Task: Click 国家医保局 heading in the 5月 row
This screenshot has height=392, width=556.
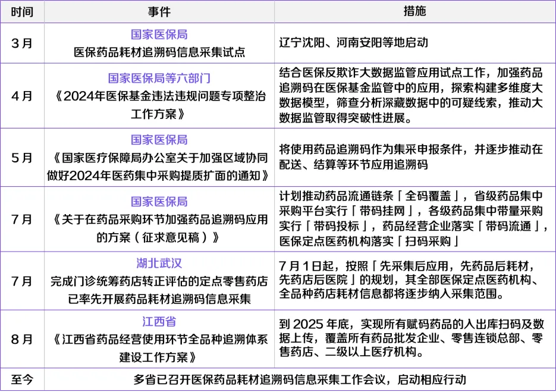Action: pyautogui.click(x=159, y=140)
